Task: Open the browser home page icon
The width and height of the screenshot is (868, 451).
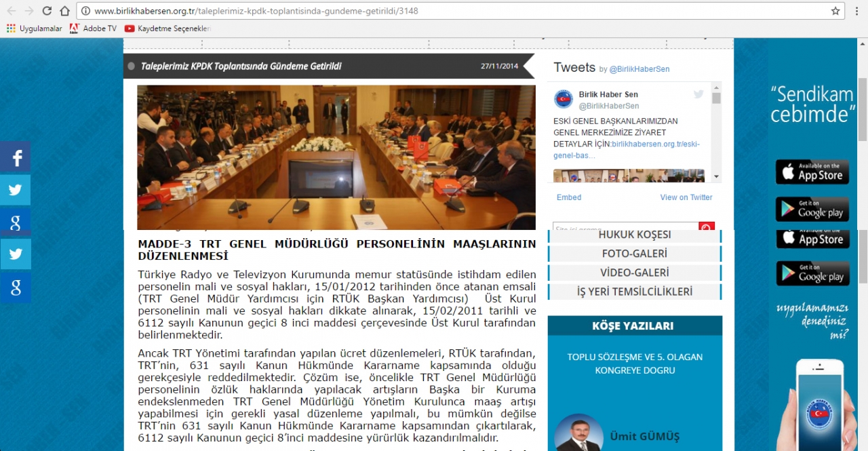Action: point(64,11)
